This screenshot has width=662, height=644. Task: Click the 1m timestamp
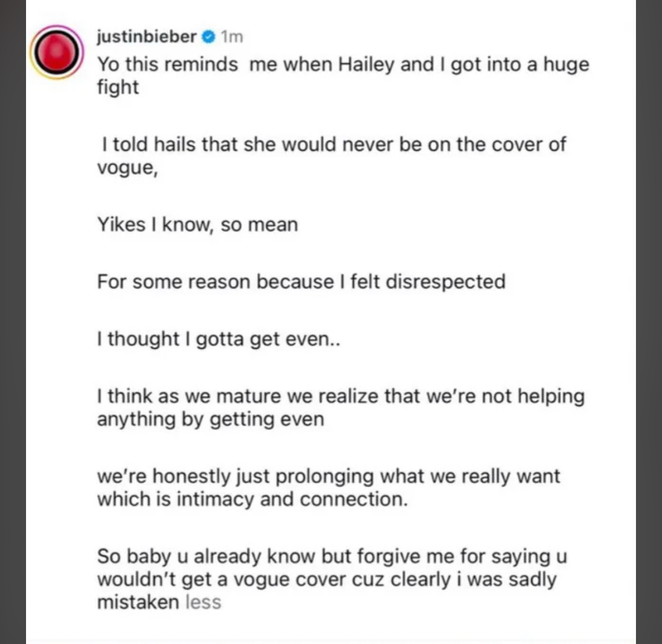coord(232,37)
